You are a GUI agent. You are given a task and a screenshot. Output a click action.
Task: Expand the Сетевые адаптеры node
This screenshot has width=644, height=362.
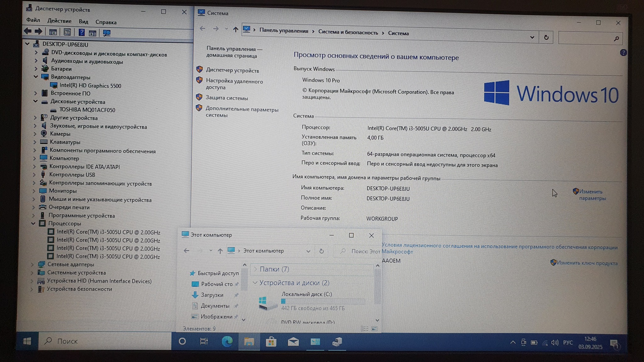click(x=32, y=264)
